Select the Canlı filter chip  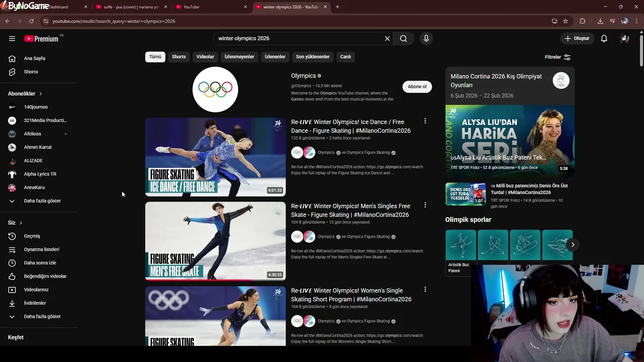coord(346,57)
